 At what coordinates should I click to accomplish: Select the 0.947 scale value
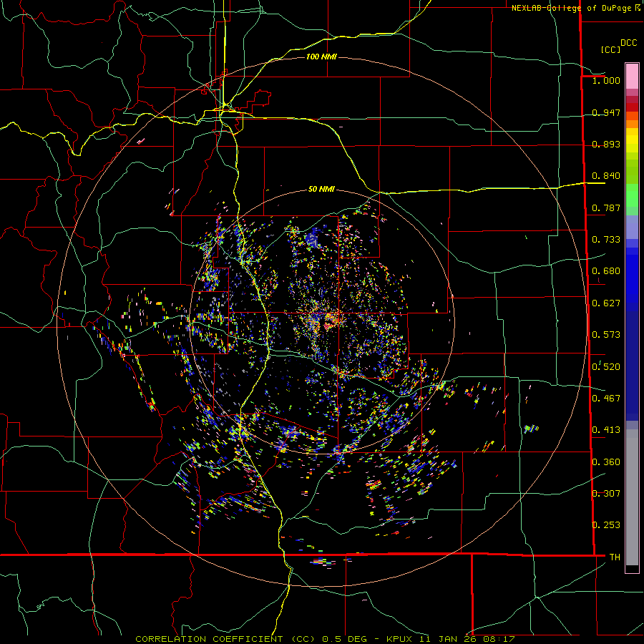[606, 112]
